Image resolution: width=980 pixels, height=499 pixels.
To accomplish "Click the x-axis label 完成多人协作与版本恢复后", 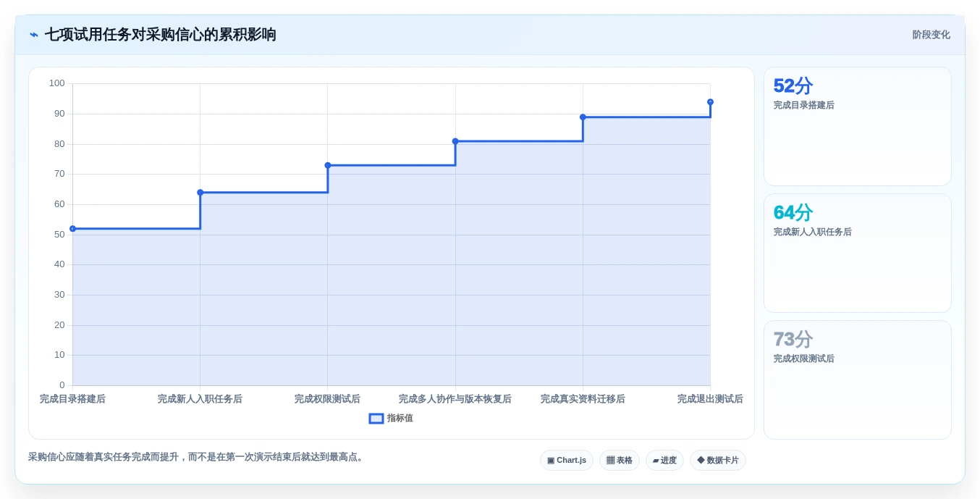I will pyautogui.click(x=455, y=399).
